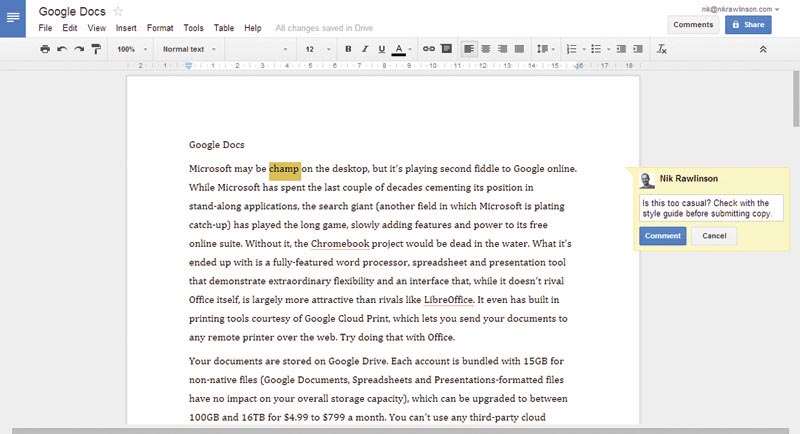Image resolution: width=800 pixels, height=434 pixels.
Task: Click the highlighted word 'champ'
Action: click(x=284, y=169)
